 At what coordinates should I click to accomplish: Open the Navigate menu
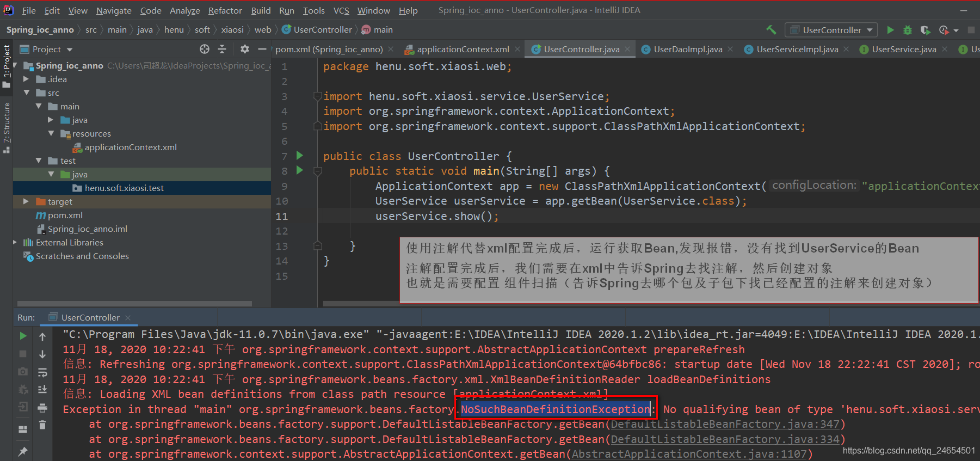point(114,10)
